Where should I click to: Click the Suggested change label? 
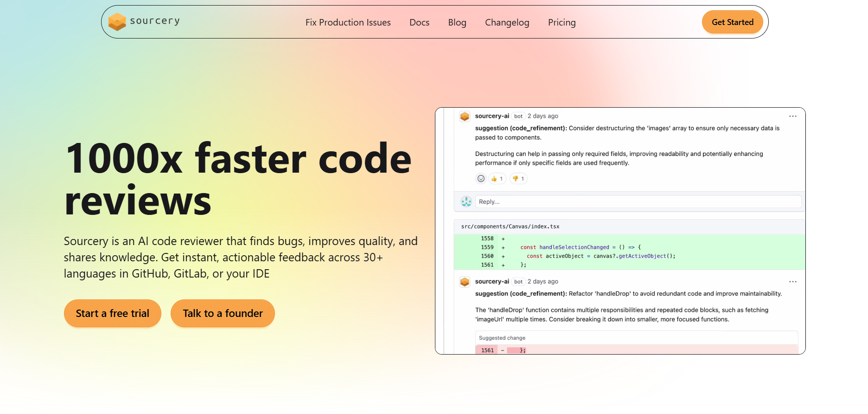pos(502,338)
